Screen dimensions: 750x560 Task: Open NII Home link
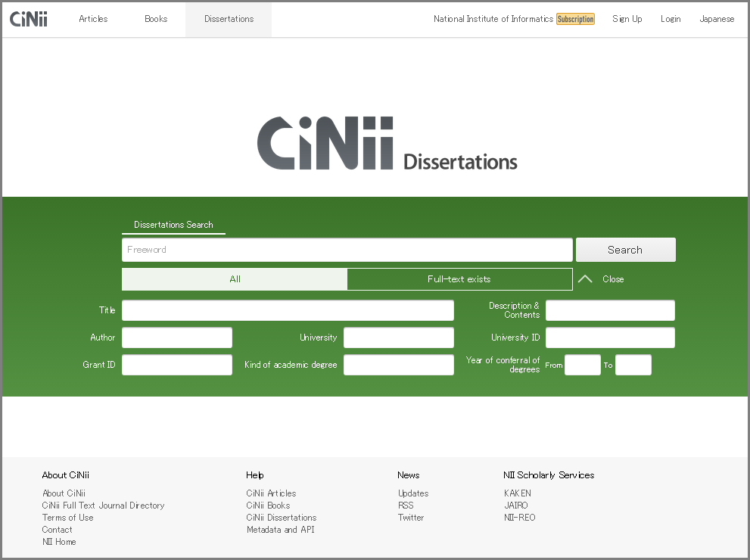point(59,542)
